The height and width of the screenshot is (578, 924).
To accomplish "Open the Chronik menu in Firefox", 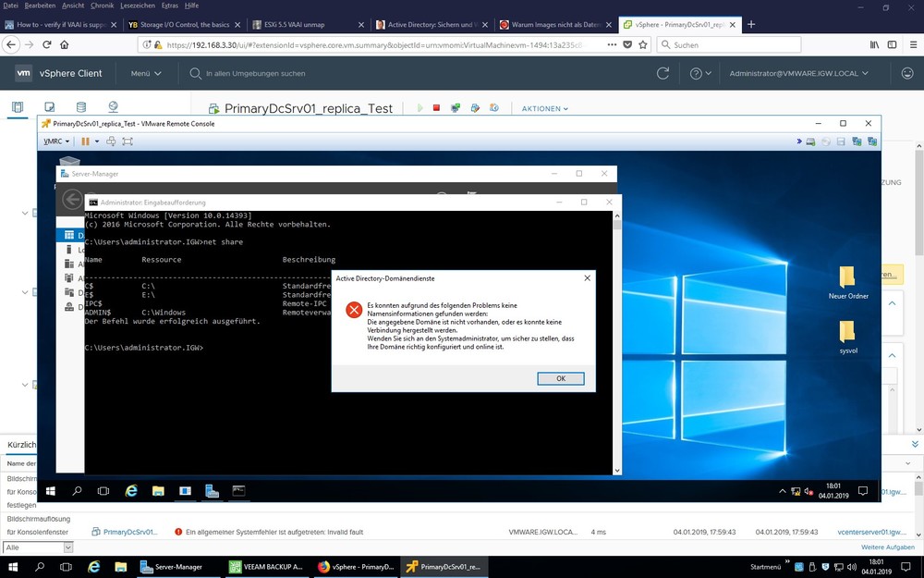I will point(102,6).
